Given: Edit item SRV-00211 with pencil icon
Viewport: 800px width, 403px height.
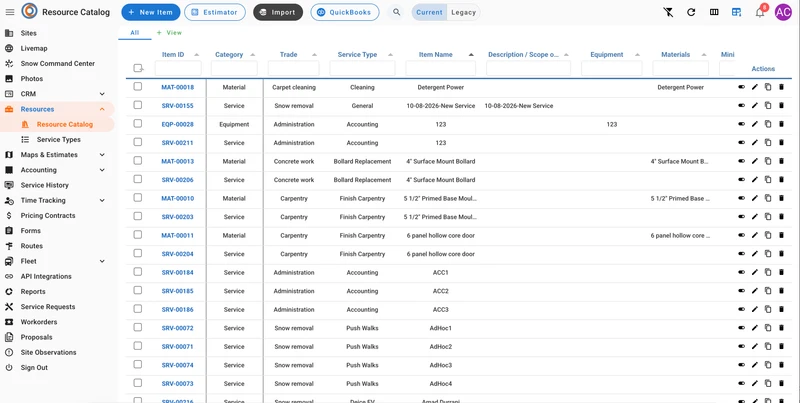Looking at the screenshot, I should click(x=755, y=143).
